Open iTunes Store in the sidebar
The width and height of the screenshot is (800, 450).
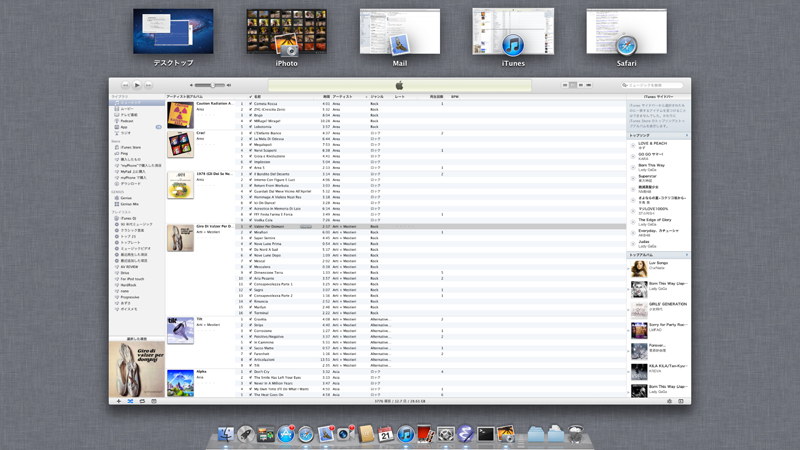pos(130,146)
